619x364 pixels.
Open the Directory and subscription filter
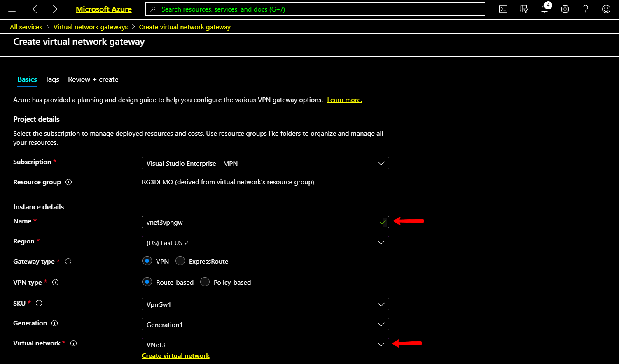[x=524, y=9]
